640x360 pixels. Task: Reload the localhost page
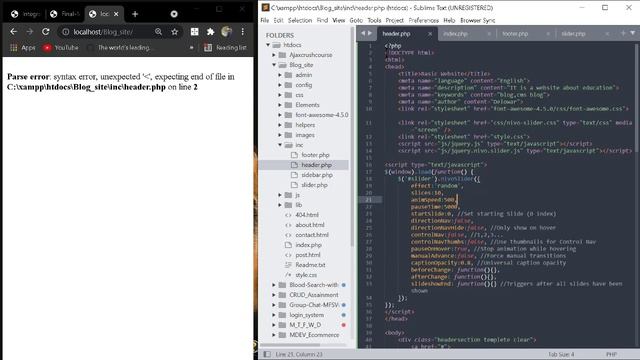point(46,31)
